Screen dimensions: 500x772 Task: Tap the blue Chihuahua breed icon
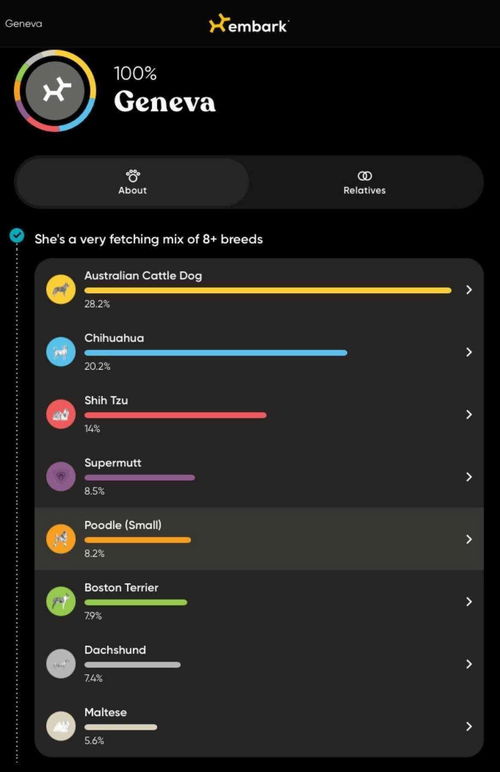61,352
